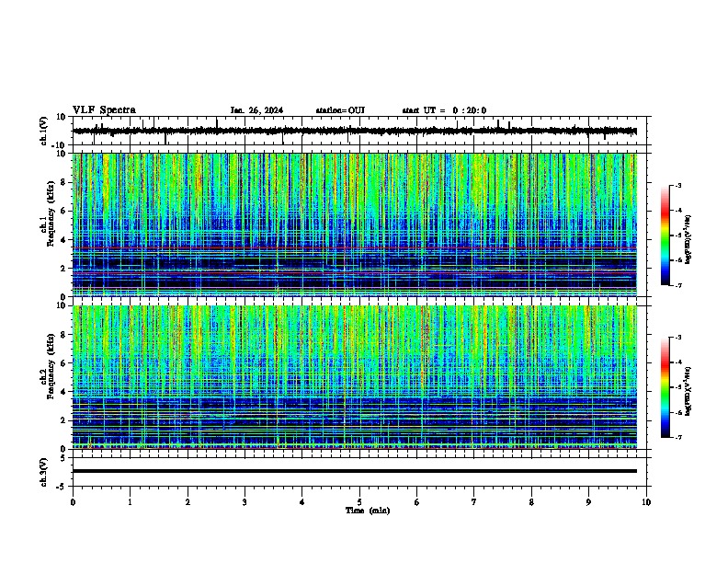Click the ch.1 voltage waveform trace
Viewport: 728px width, 563px height.
click(355, 131)
